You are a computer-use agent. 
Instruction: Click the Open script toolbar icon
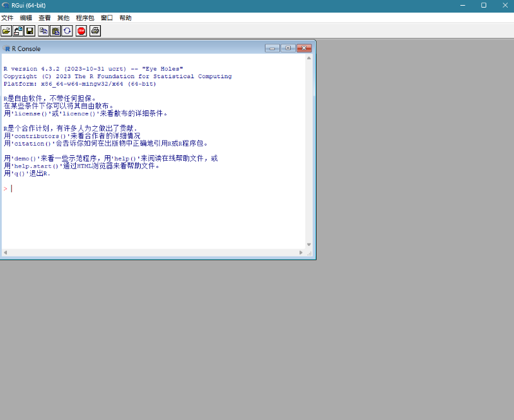tap(6, 31)
